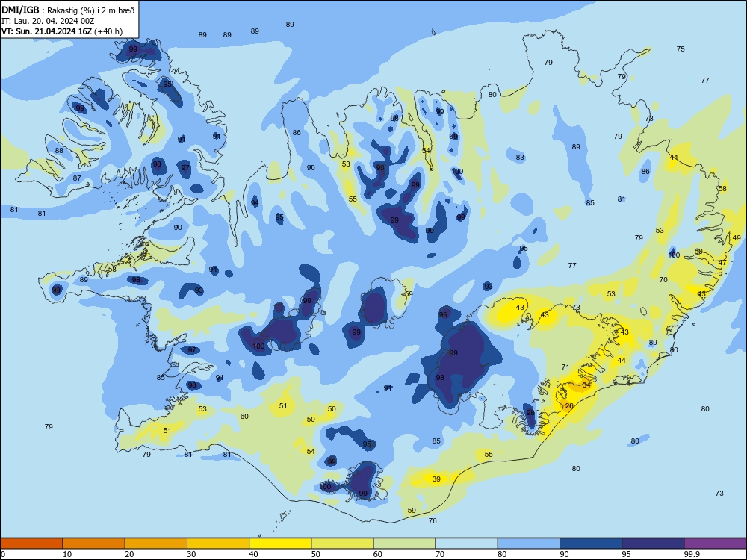Screen dimensions: 747x560
Task: Select the map value '88' in the Westfjords
Action: 59,151
